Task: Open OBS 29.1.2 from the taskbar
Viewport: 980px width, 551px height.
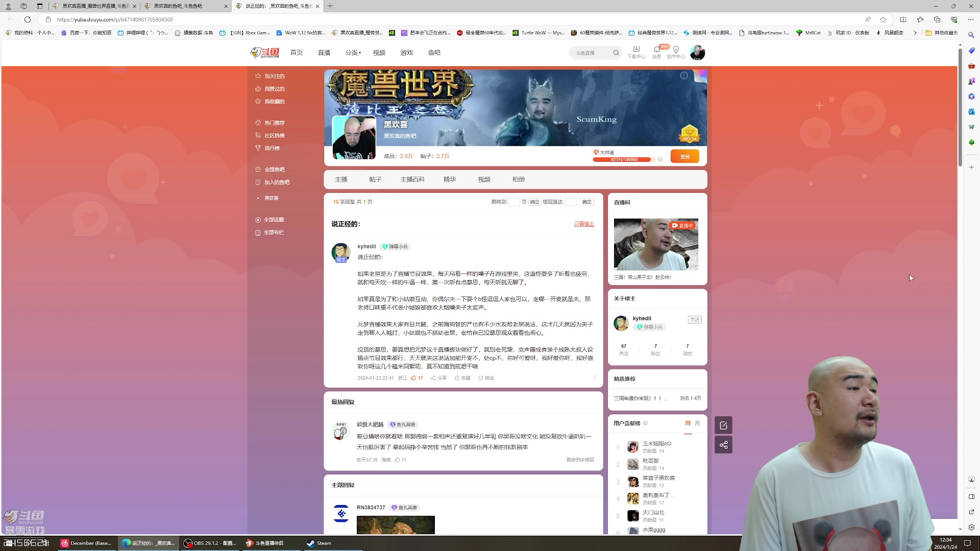Action: coord(210,543)
